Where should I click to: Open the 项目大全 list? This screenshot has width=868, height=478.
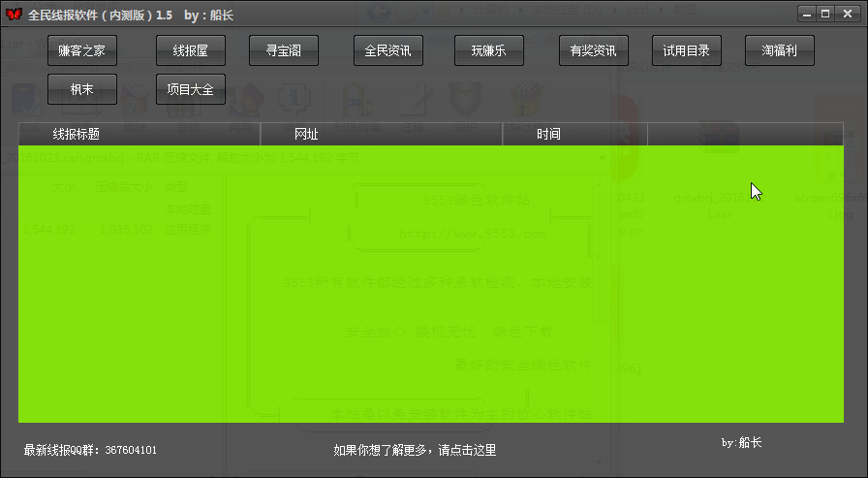tap(191, 89)
